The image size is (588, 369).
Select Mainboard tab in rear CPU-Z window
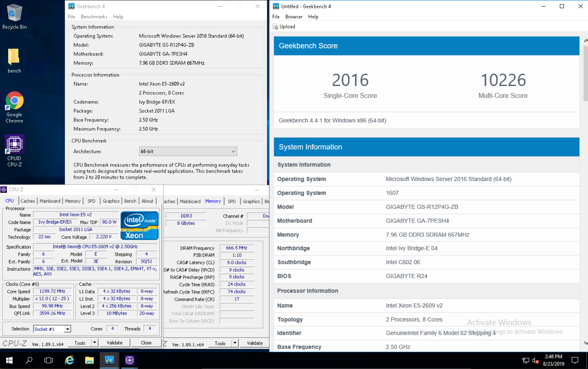tap(190, 201)
